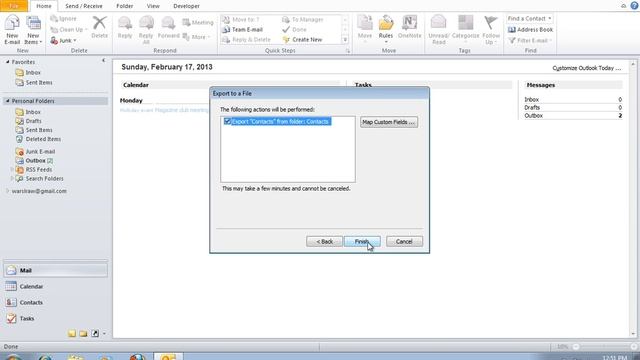Expand the Search Folders node
640x360 pixels.
tap(12, 178)
